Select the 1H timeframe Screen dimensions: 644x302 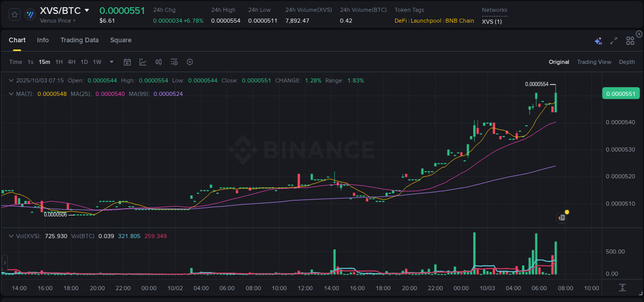click(x=59, y=62)
